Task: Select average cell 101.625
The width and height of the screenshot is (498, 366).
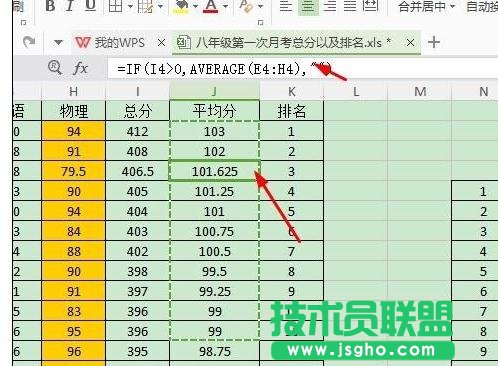Action: (214, 171)
